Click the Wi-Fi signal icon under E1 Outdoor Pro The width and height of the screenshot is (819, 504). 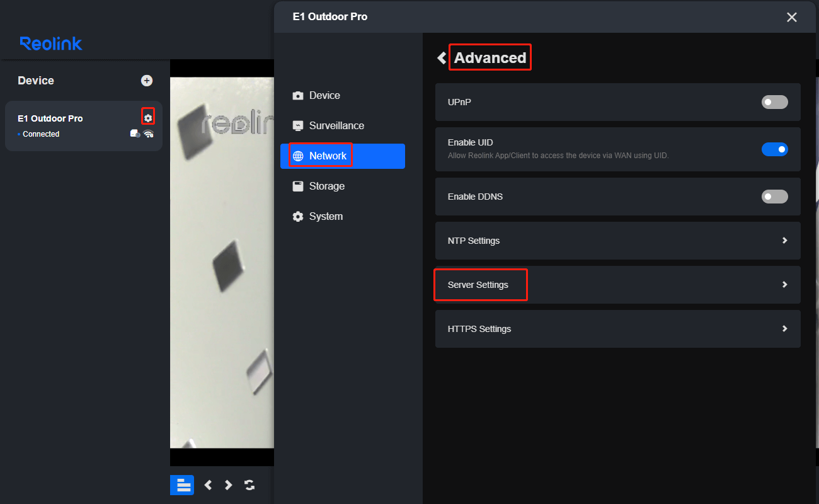pyautogui.click(x=149, y=134)
